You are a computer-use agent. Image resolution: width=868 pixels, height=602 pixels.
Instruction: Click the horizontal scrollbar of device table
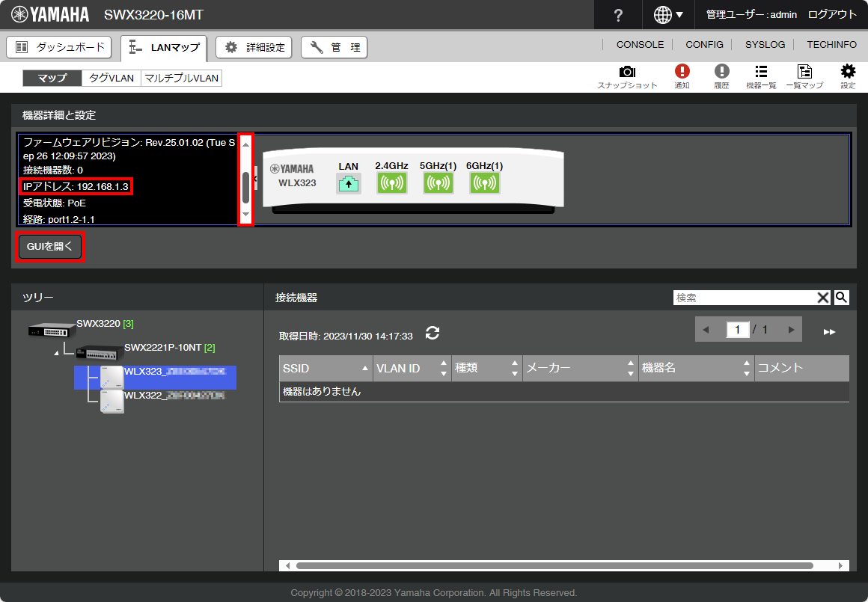tap(554, 565)
